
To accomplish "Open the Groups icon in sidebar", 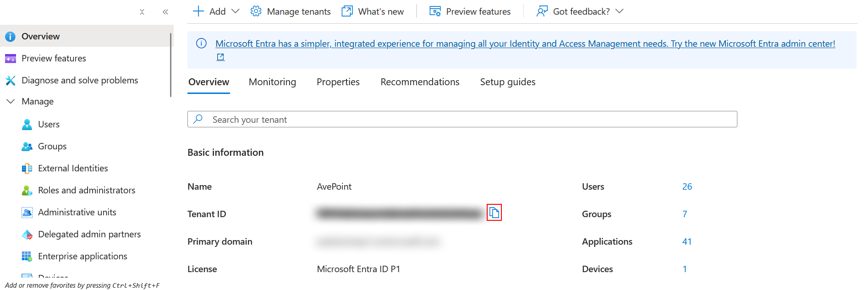I will 27,147.
